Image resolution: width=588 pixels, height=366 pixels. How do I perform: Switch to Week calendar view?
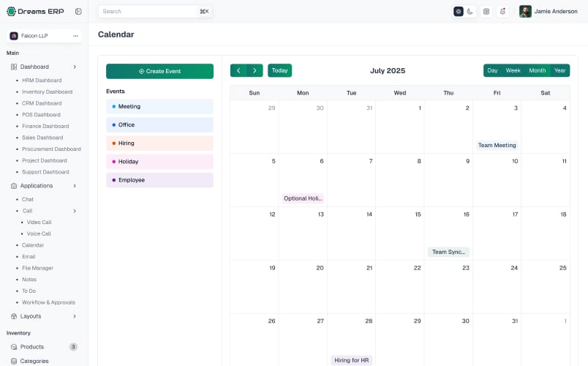pos(513,70)
